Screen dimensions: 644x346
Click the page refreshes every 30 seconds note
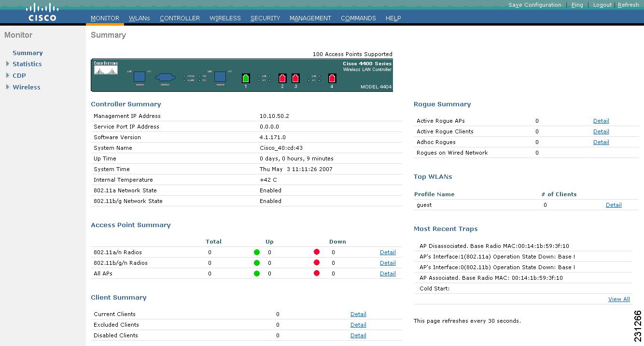tap(467, 321)
